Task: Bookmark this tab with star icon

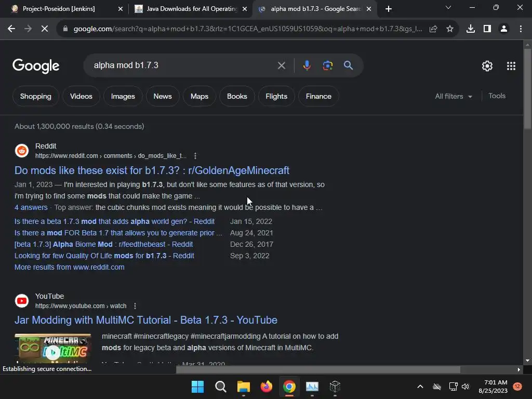Action: pyautogui.click(x=450, y=29)
